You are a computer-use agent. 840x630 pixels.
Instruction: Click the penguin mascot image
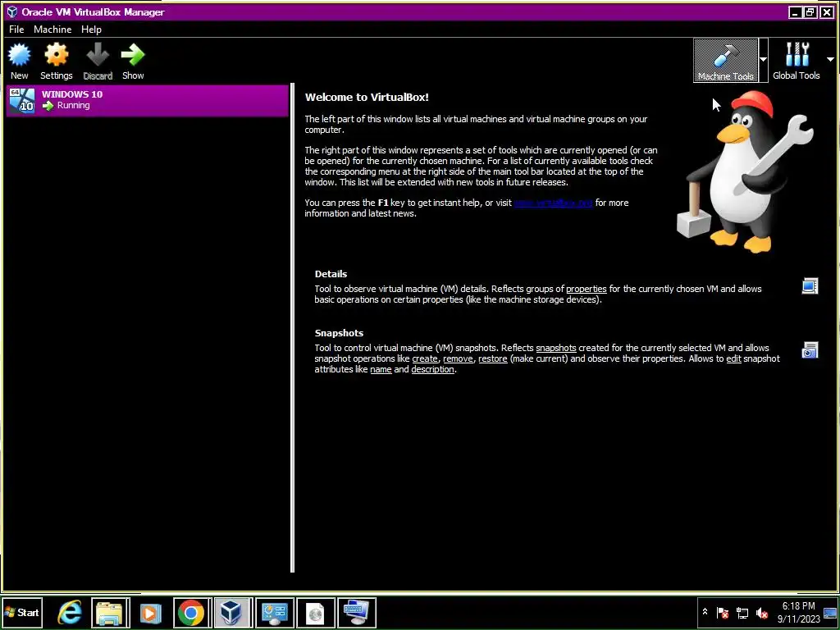coord(745,171)
